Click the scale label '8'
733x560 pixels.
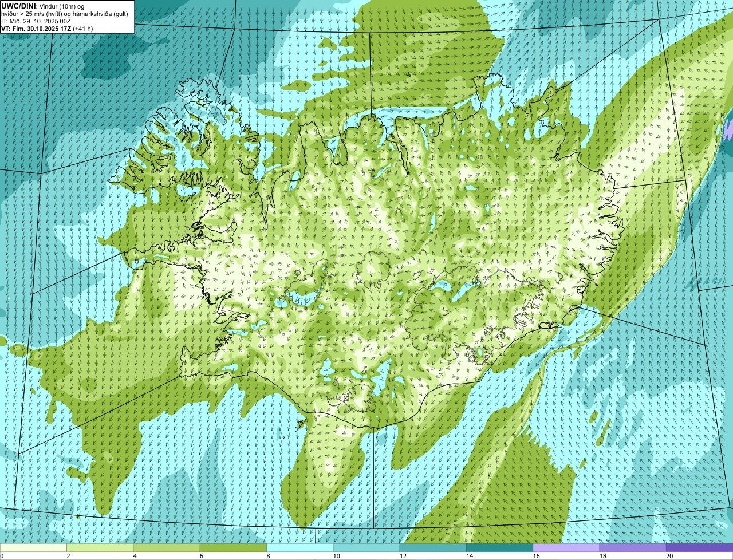[268, 556]
